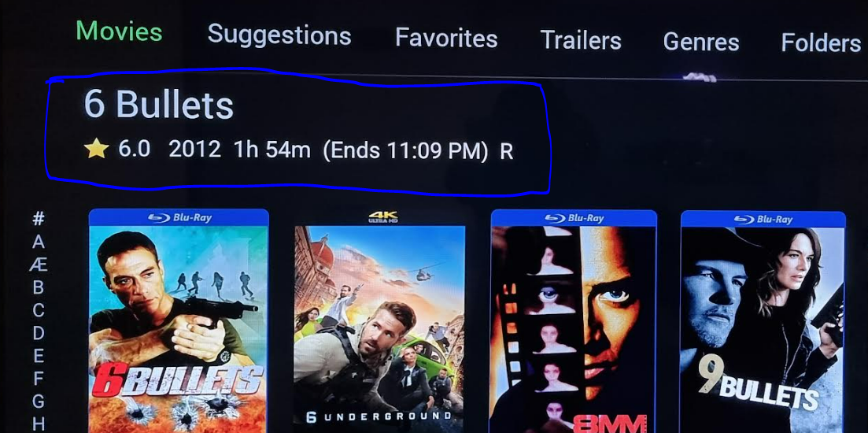Click the yellow star rating icon
This screenshot has height=433, width=868.
pos(96,149)
